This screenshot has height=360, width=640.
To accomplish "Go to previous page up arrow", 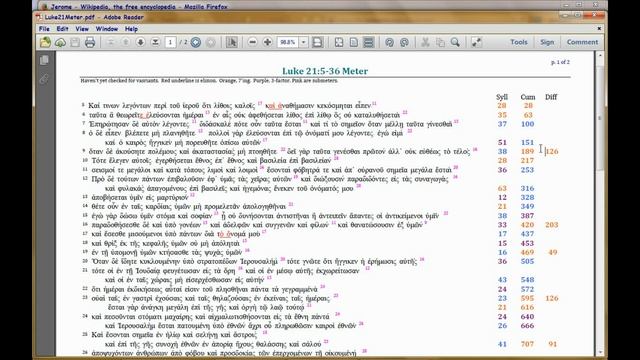I will 126,42.
